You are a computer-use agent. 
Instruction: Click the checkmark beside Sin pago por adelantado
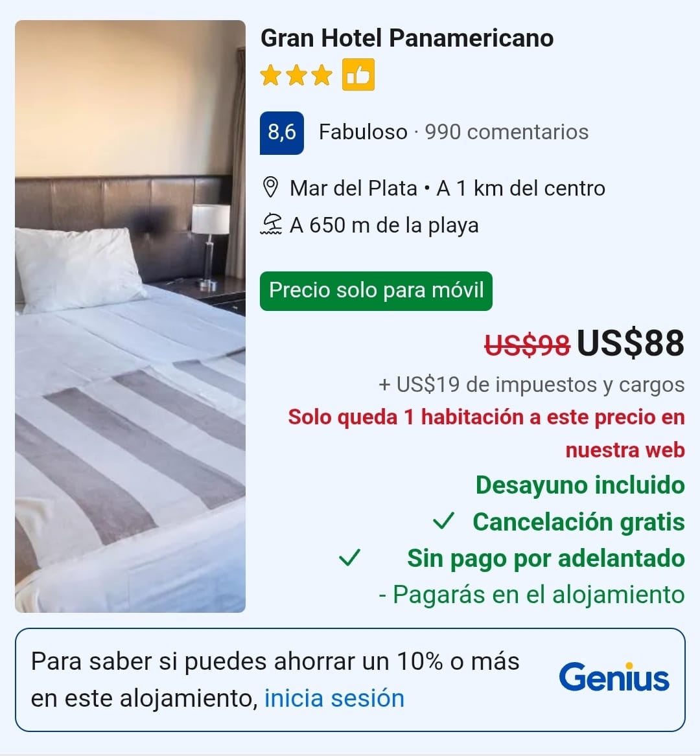click(349, 558)
